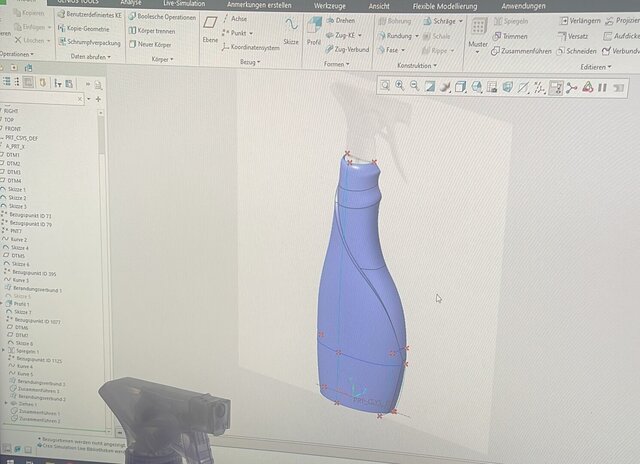Open the Anwendungen ribbon tab
The width and height of the screenshot is (640, 464).
523,6
